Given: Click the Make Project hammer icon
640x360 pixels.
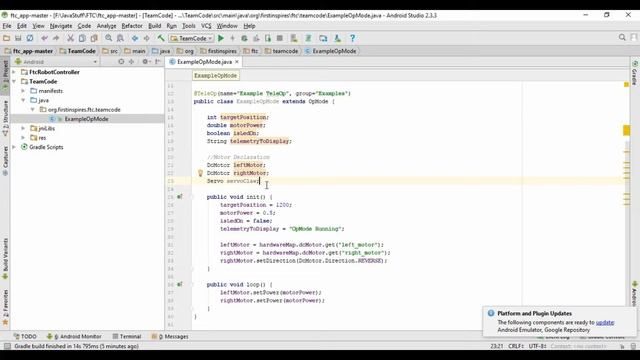Looking at the screenshot, I should 161,38.
